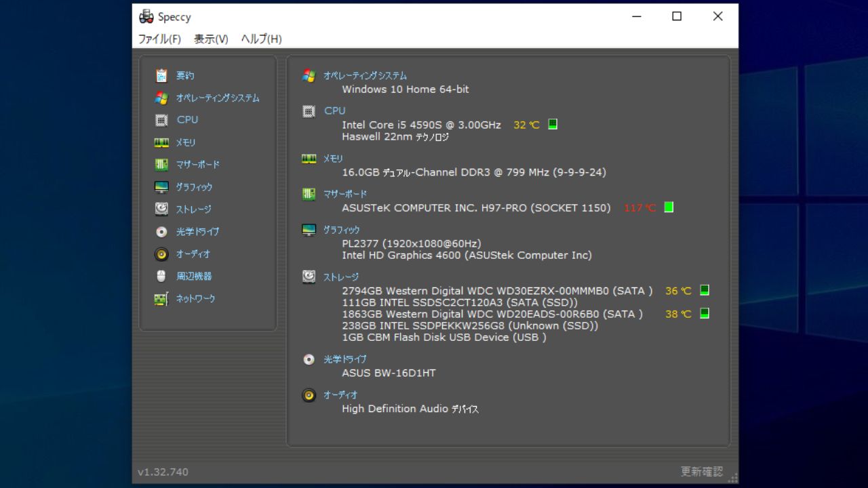Click the speaker icon in summary pane

[x=309, y=395]
